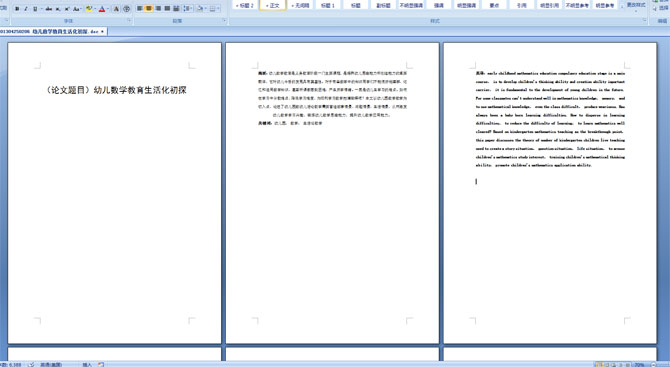
Task: Switch to the document tab 幼儿数学教育生活化初探
Action: click(53, 32)
